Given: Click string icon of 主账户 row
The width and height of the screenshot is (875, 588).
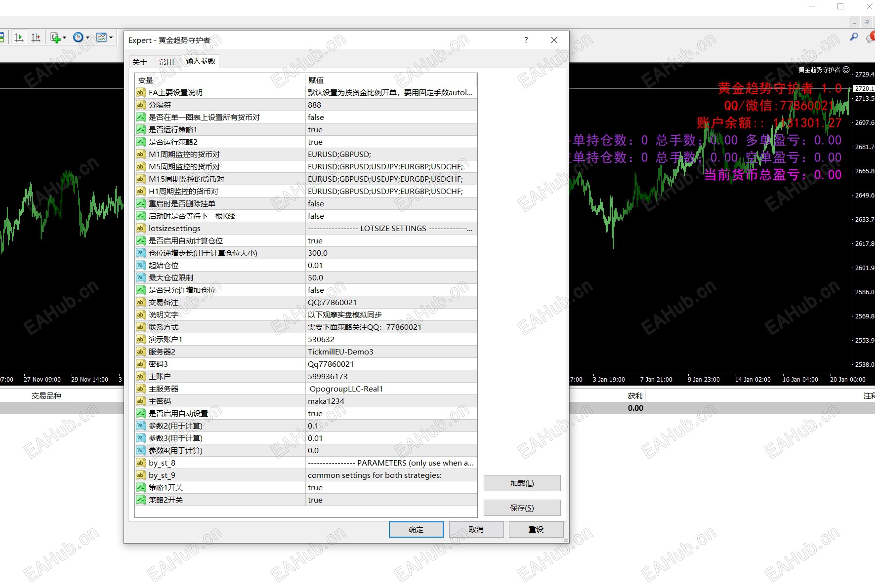Looking at the screenshot, I should 141,376.
